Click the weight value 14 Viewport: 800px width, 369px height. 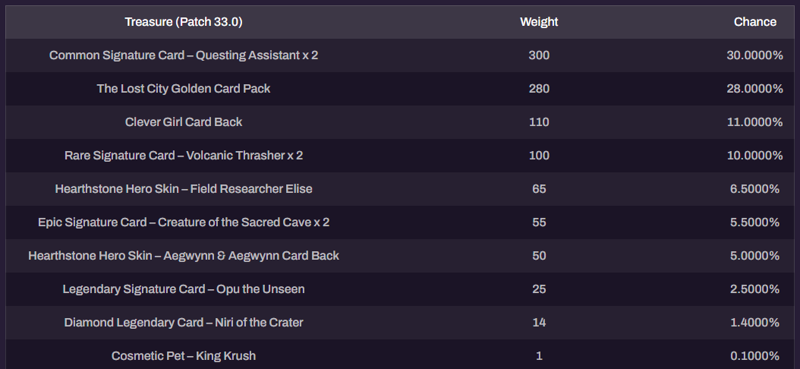point(539,323)
